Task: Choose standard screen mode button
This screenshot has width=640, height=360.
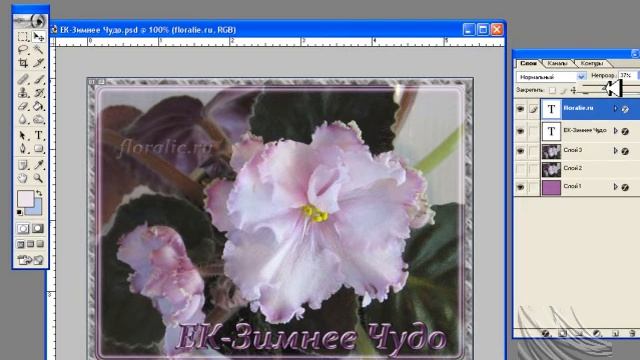Action: (21, 244)
